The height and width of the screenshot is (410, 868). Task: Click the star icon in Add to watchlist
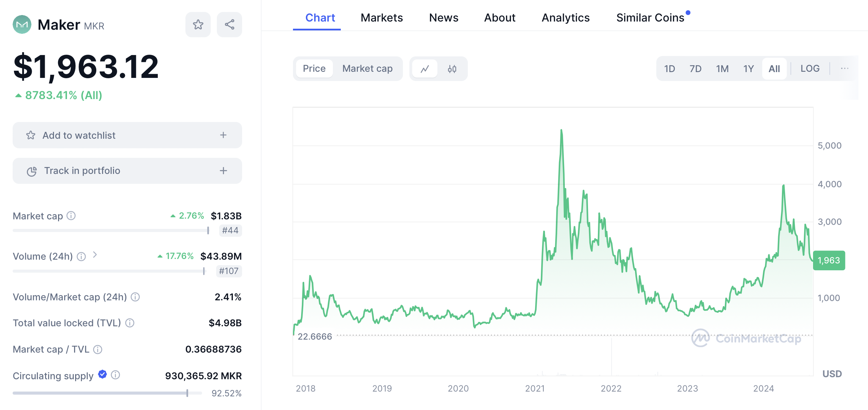[31, 135]
